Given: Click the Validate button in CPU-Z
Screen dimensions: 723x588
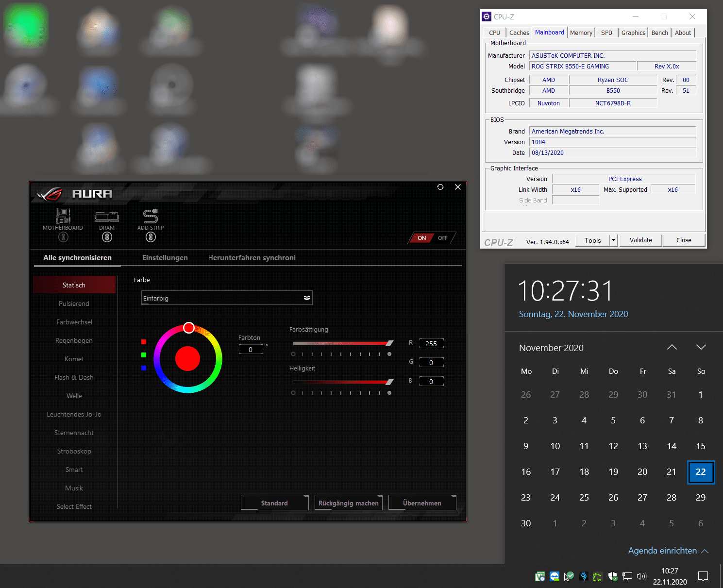Looking at the screenshot, I should pos(641,240).
